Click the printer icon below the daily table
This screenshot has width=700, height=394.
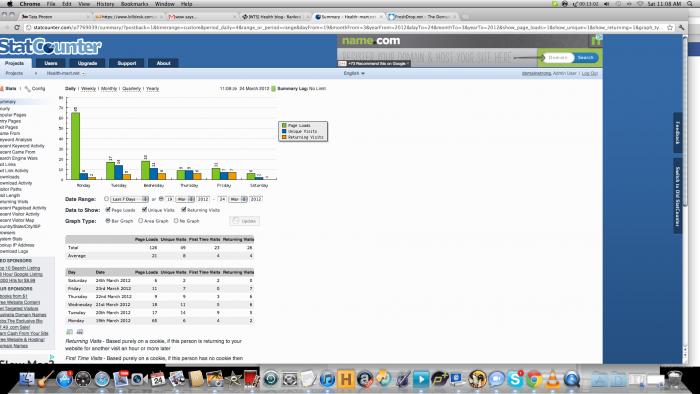click(80, 332)
